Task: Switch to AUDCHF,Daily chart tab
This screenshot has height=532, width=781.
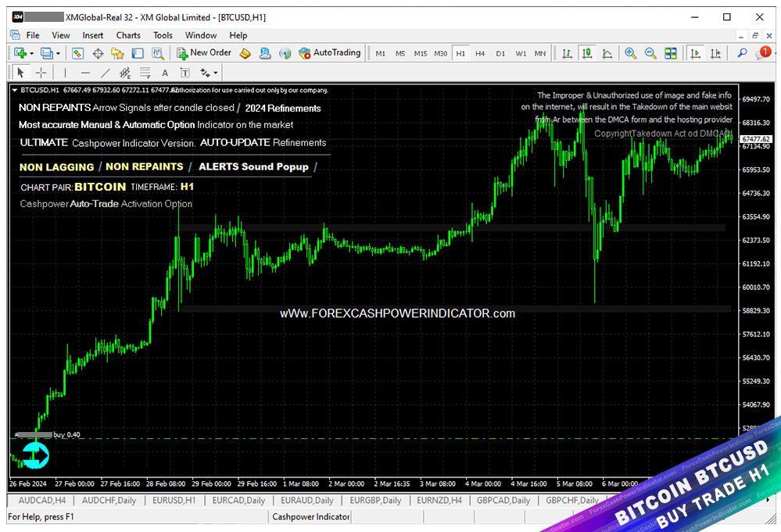Action: (x=109, y=500)
